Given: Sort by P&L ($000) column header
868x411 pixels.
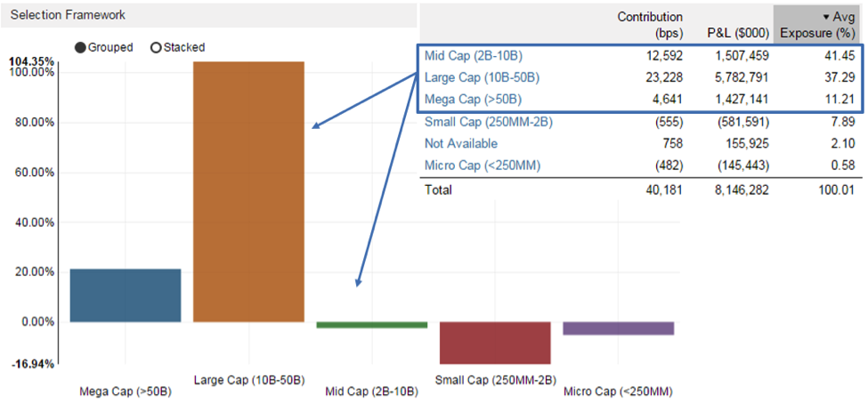Looking at the screenshot, I should click(738, 33).
